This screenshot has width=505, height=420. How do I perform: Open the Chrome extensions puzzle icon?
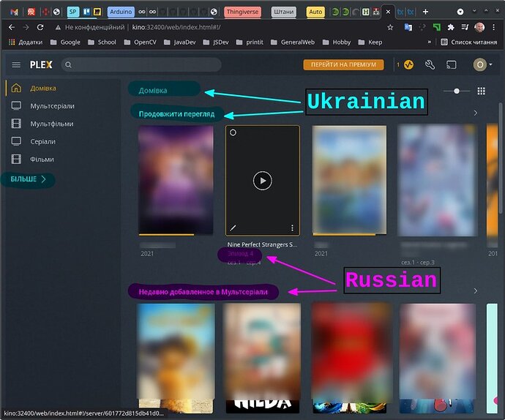(x=451, y=27)
